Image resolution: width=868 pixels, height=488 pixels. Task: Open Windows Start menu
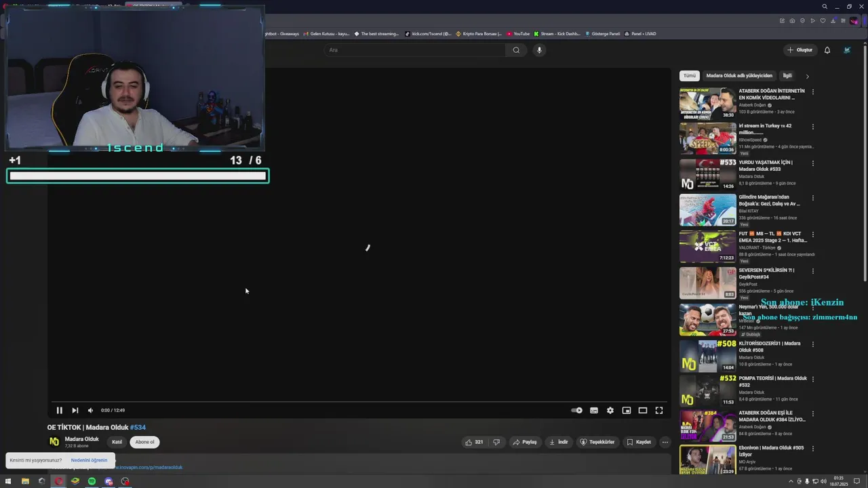(8, 481)
